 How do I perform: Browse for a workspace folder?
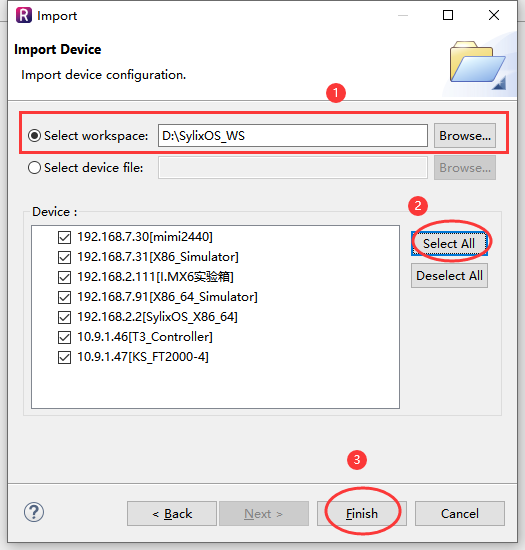point(465,135)
